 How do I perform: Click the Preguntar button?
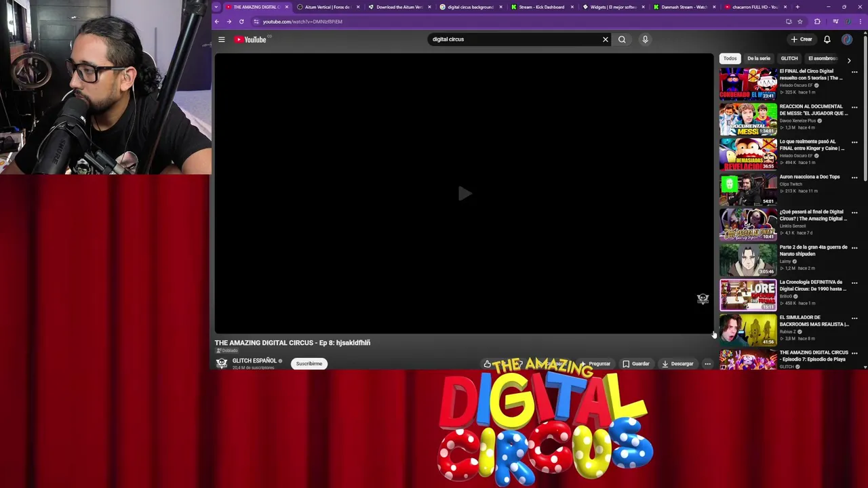click(595, 364)
